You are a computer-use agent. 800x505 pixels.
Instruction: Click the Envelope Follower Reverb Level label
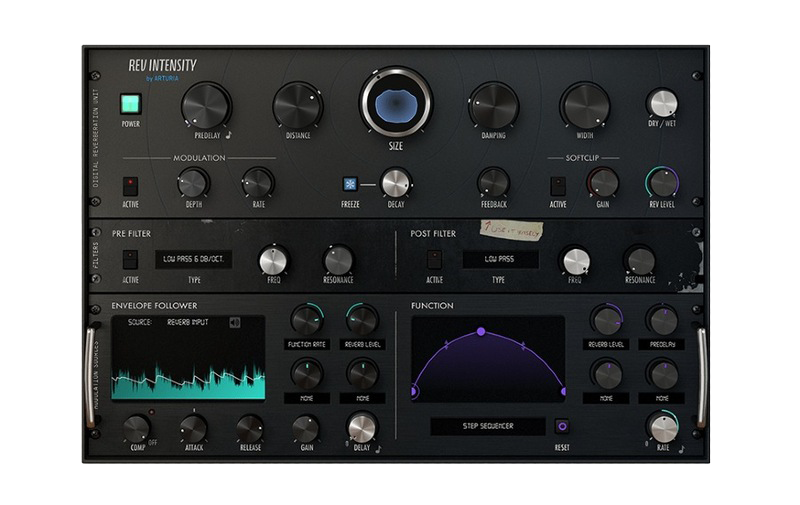362,345
